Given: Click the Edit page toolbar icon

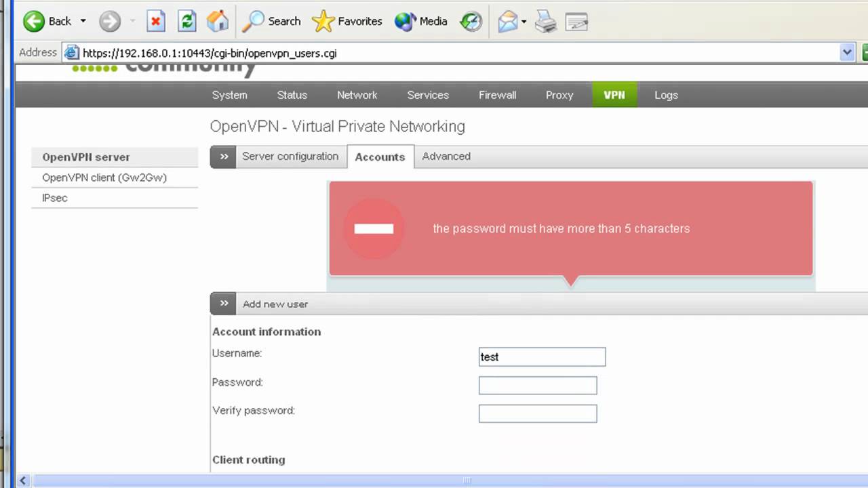Looking at the screenshot, I should (576, 21).
